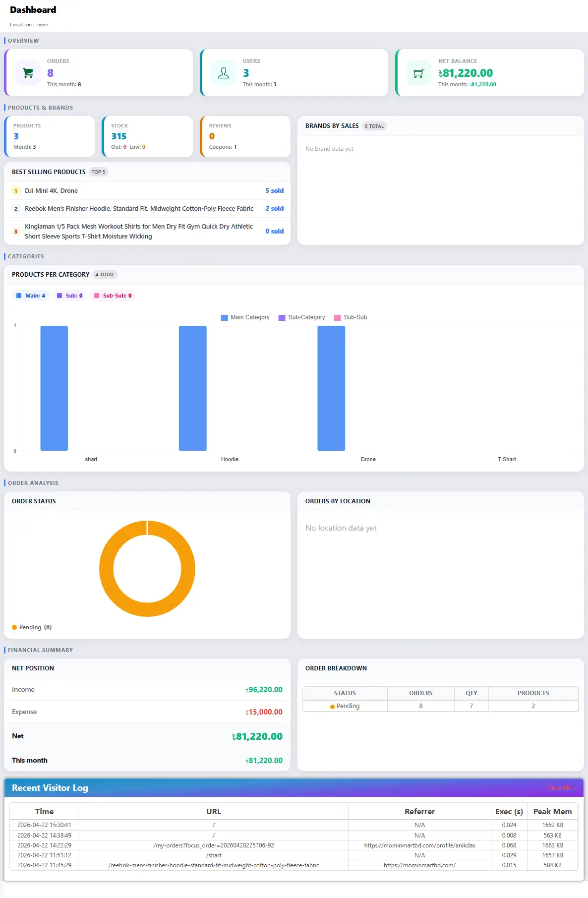
Task: Click the Main: 4 category chip
Action: pos(31,296)
